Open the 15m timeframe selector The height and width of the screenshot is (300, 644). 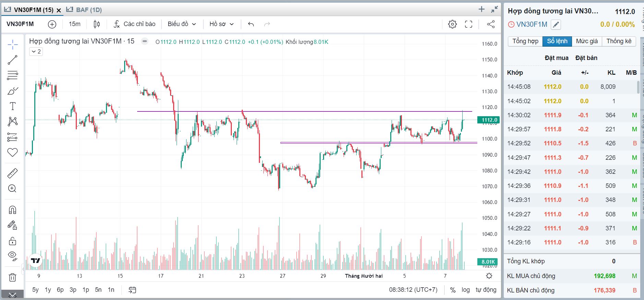(74, 24)
